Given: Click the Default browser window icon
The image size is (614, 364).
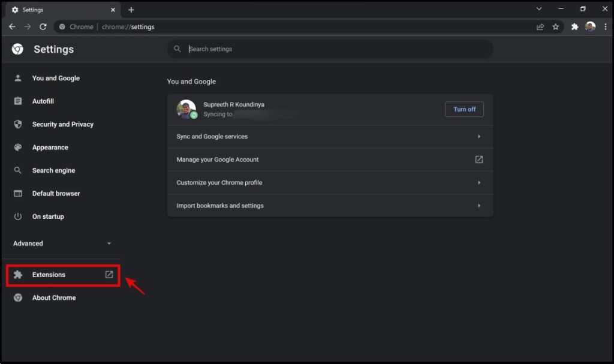Looking at the screenshot, I should point(18,193).
